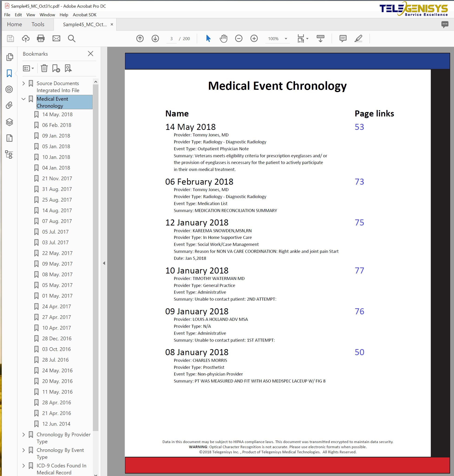
Task: Open the Window menu
Action: [x=47, y=15]
